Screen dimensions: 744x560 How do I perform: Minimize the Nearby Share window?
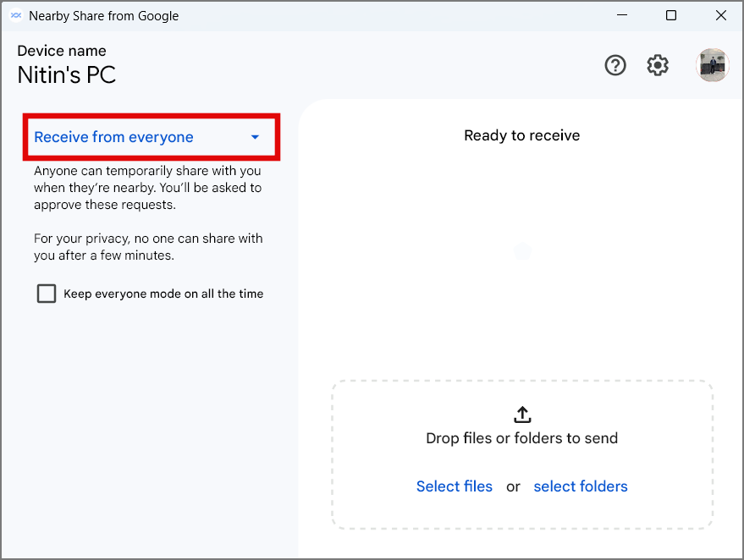620,15
